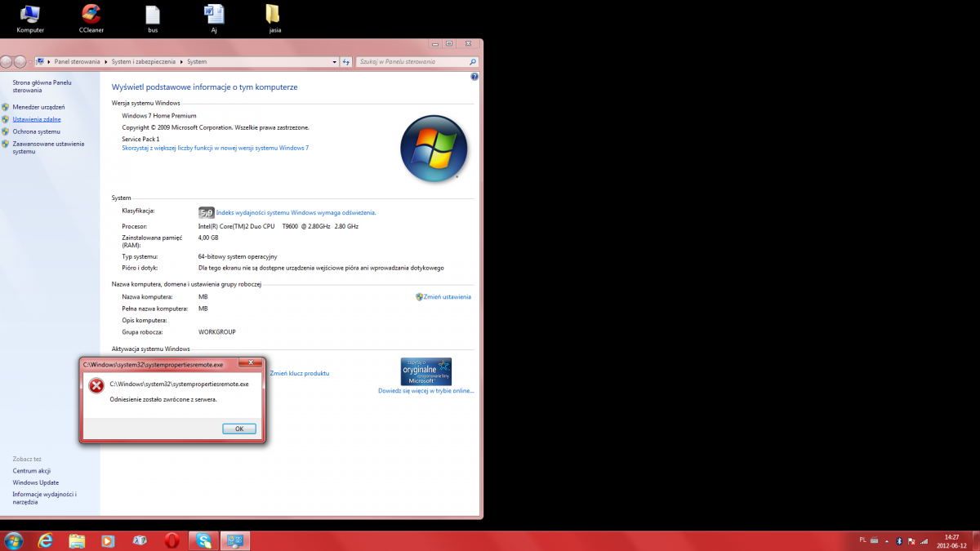Expand the arrow after Panel sterowania breadcrumb
The height and width of the screenshot is (551, 980).
105,61
